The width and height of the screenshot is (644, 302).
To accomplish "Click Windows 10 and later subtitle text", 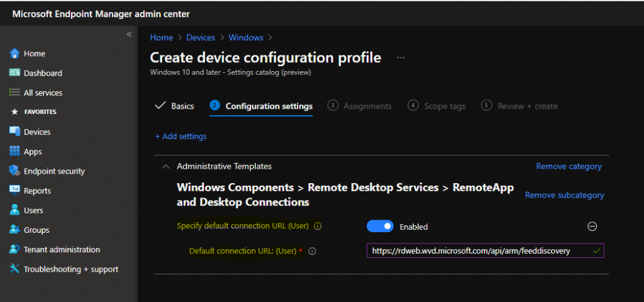I will (x=230, y=73).
